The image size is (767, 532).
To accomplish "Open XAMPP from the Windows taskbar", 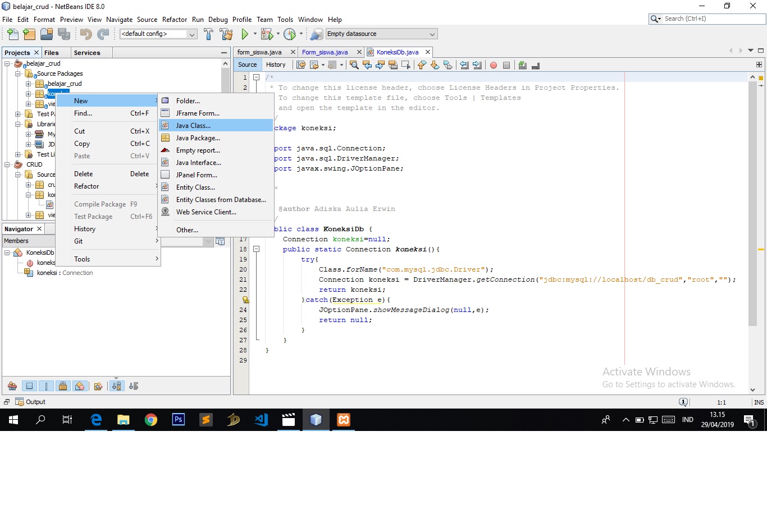I will tap(344, 420).
